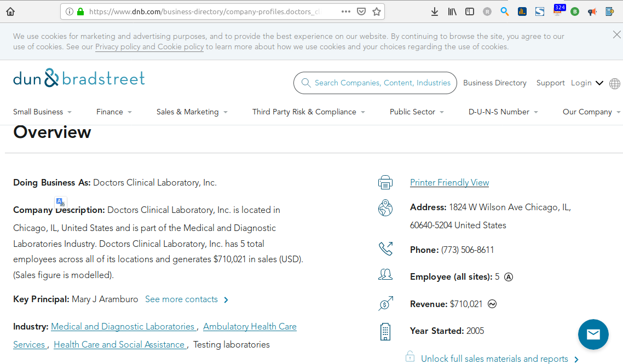Bookmark this page with the star

[x=377, y=11]
